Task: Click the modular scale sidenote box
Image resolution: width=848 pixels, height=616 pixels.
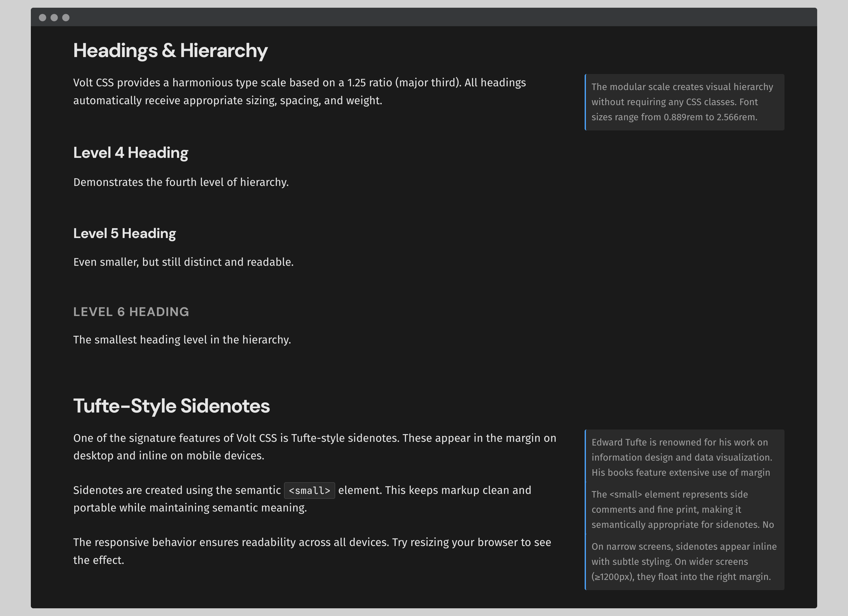Action: pos(684,102)
